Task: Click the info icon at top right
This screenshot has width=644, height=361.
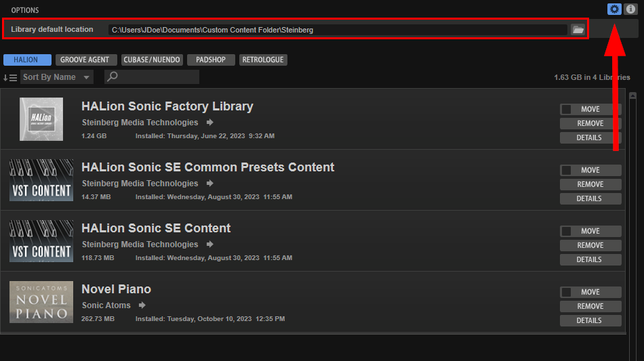Action: [630, 9]
